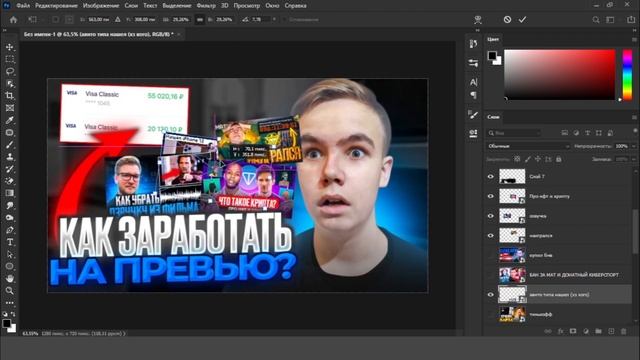Select the Clone Stamp tool
The image size is (640, 360).
[x=10, y=157]
